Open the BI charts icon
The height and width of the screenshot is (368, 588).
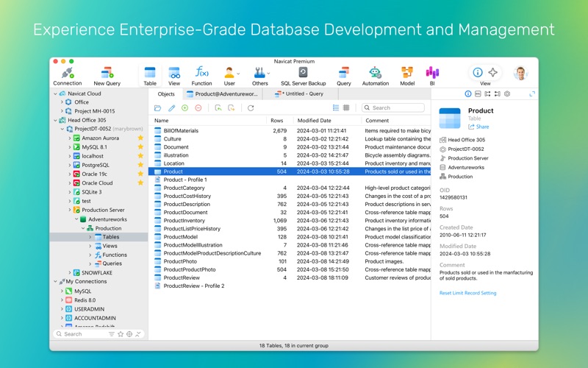[x=432, y=77]
